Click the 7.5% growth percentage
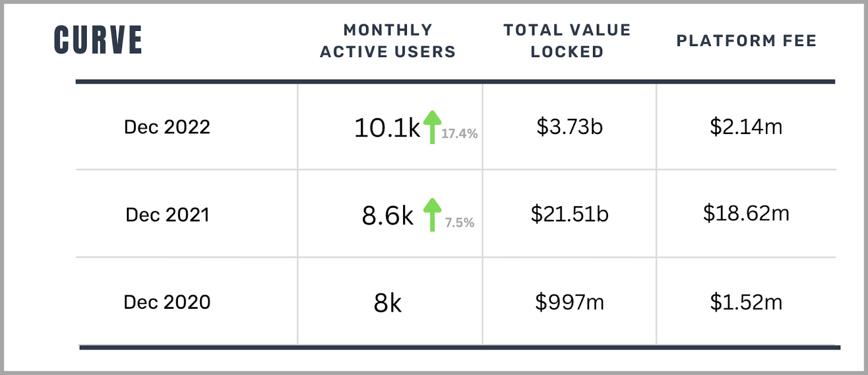868x375 pixels. (x=459, y=223)
